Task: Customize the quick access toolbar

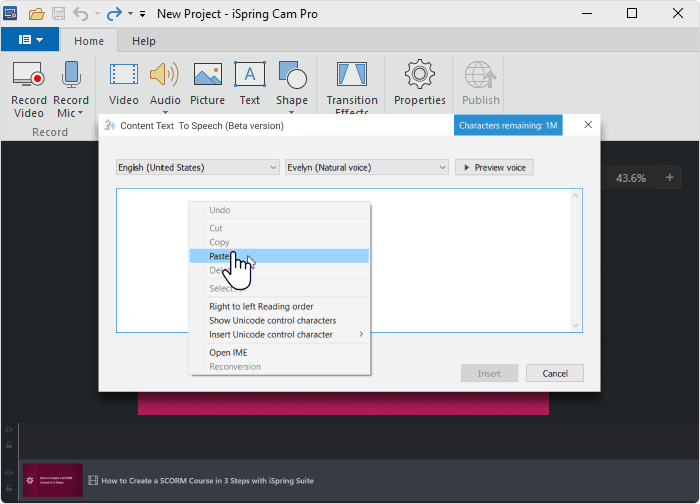Action: pos(142,14)
